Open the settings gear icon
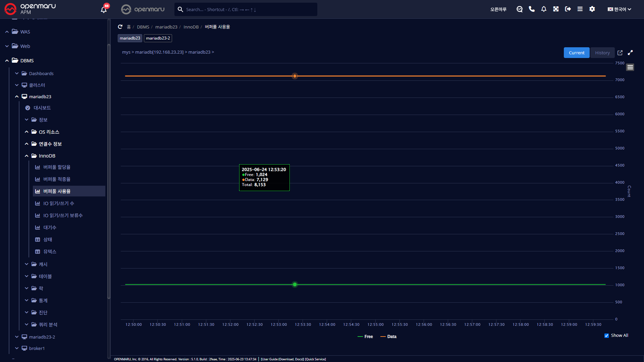Image resolution: width=644 pixels, height=362 pixels. click(x=592, y=9)
